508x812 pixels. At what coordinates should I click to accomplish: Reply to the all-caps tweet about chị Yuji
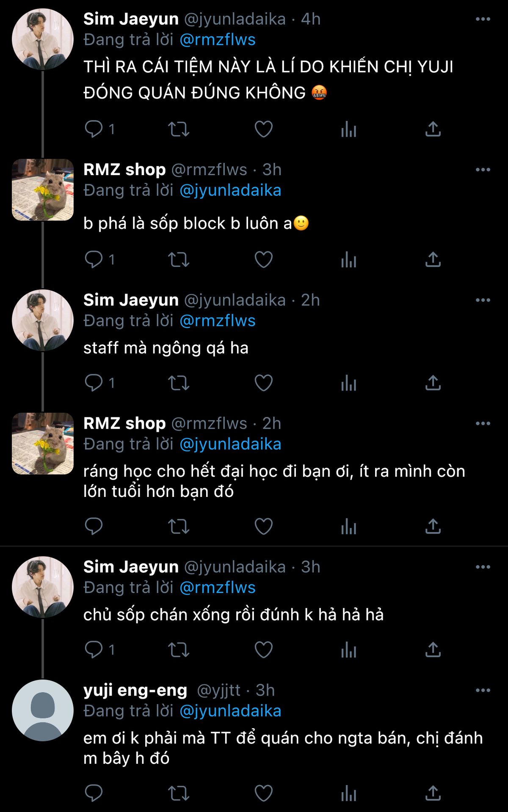pyautogui.click(x=94, y=129)
